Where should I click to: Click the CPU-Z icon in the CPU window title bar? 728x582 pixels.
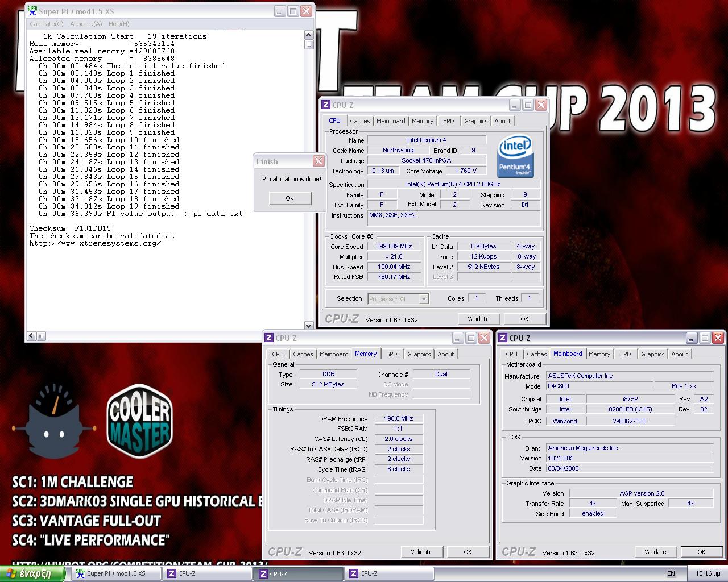326,105
